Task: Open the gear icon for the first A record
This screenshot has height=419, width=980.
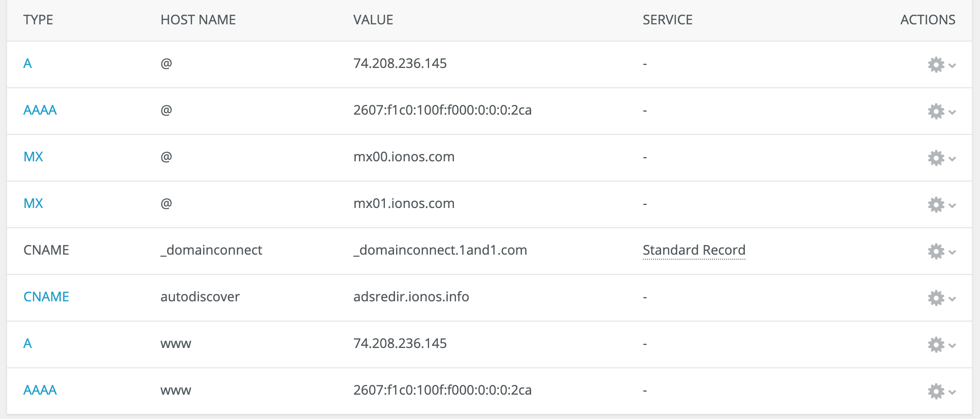Action: 936,64
